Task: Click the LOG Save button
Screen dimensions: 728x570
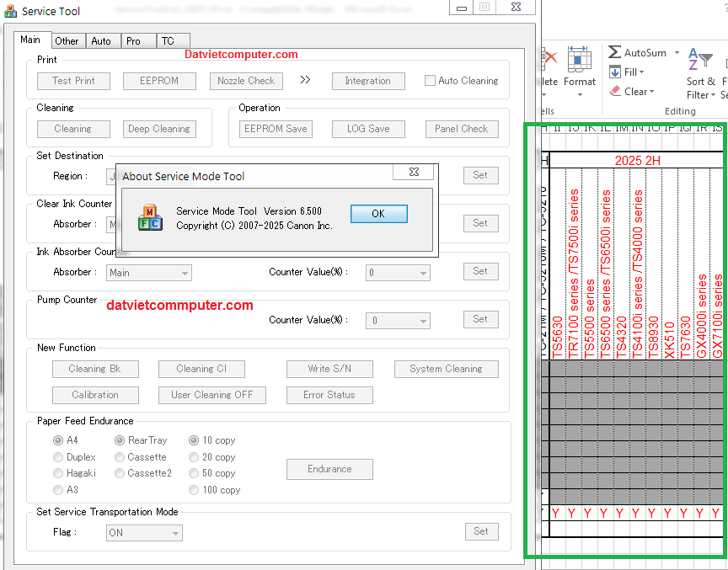Action: tap(368, 129)
